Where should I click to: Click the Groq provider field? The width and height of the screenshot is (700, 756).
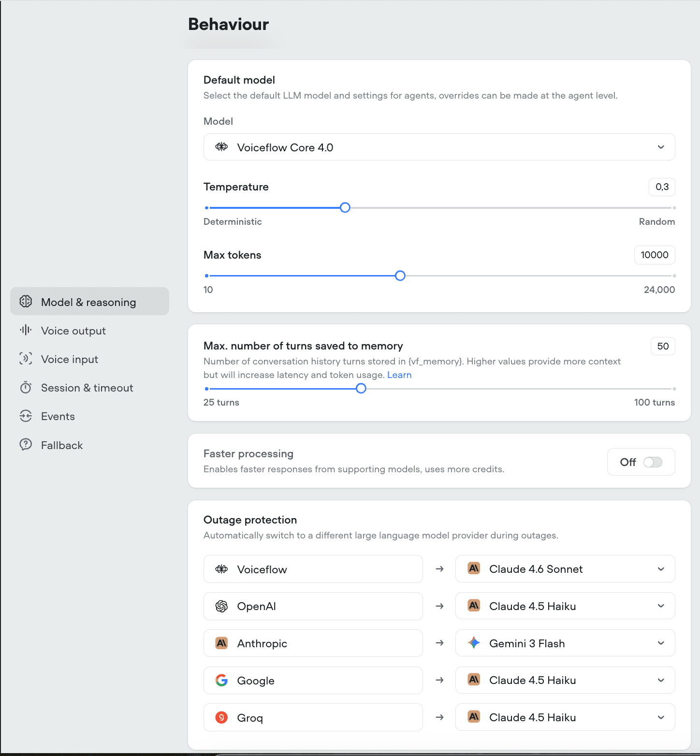tap(313, 718)
